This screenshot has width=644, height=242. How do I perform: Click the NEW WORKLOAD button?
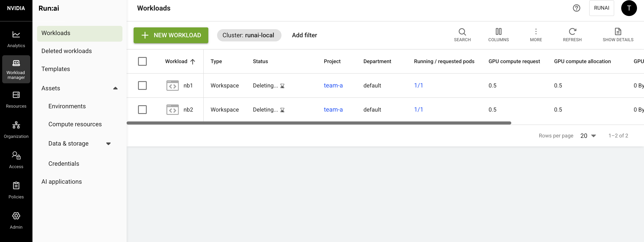click(171, 35)
